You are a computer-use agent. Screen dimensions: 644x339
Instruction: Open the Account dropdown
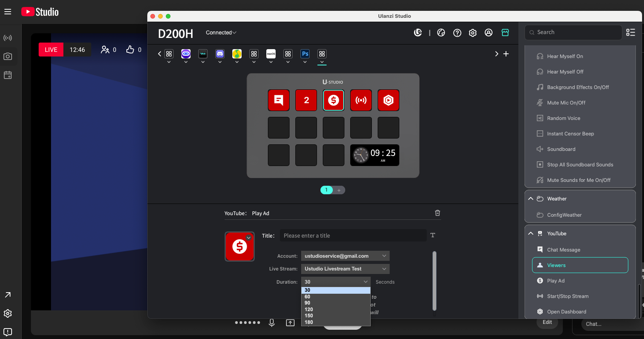tap(345, 256)
